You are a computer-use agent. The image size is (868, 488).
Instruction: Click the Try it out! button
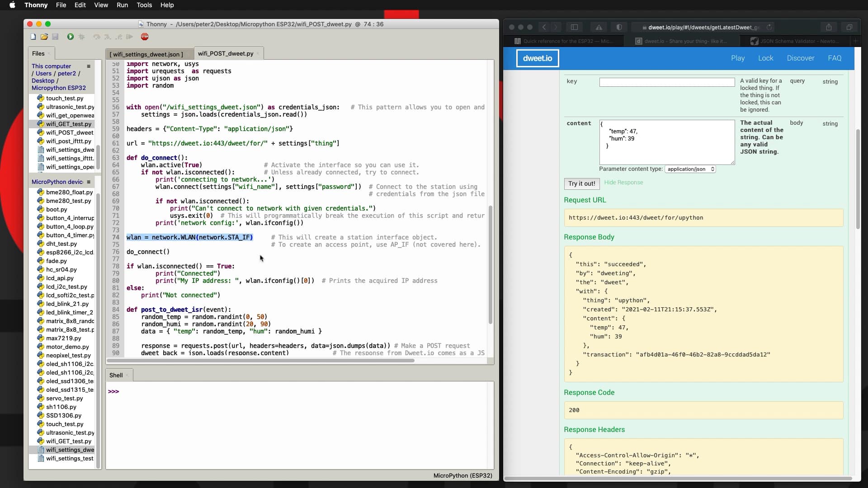coord(582,183)
